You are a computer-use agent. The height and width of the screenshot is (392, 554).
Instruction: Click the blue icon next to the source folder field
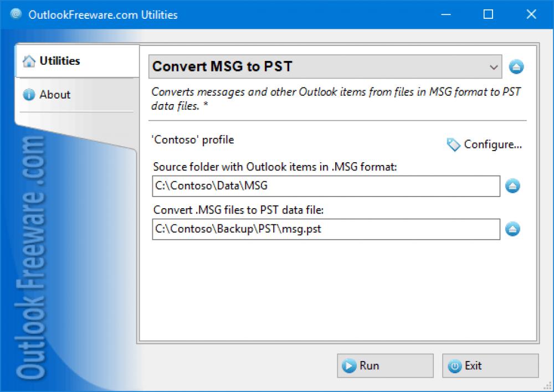pos(512,186)
